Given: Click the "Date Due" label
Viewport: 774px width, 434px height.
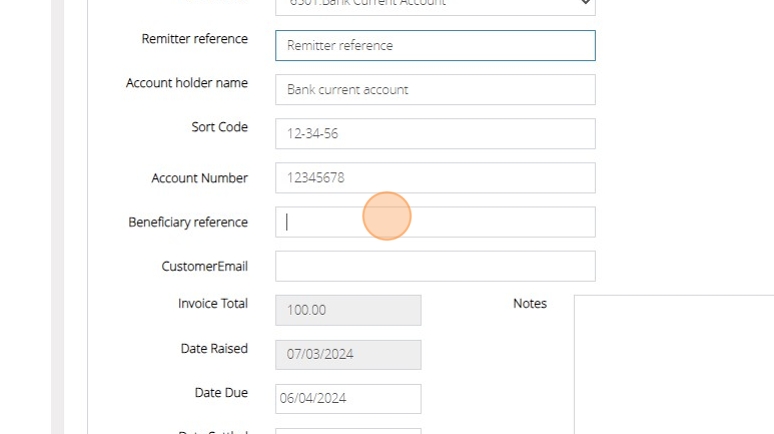Looking at the screenshot, I should [221, 393].
